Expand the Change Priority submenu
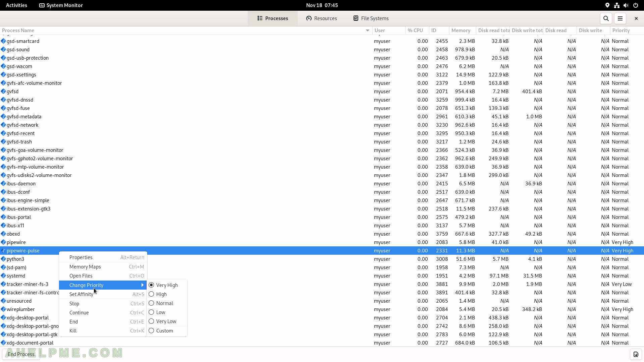The image size is (644, 362). [103, 285]
